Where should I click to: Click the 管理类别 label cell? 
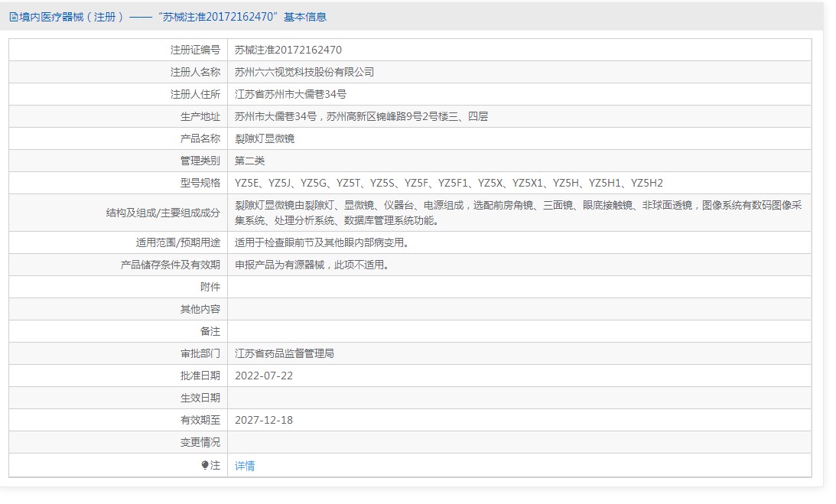tap(119, 161)
